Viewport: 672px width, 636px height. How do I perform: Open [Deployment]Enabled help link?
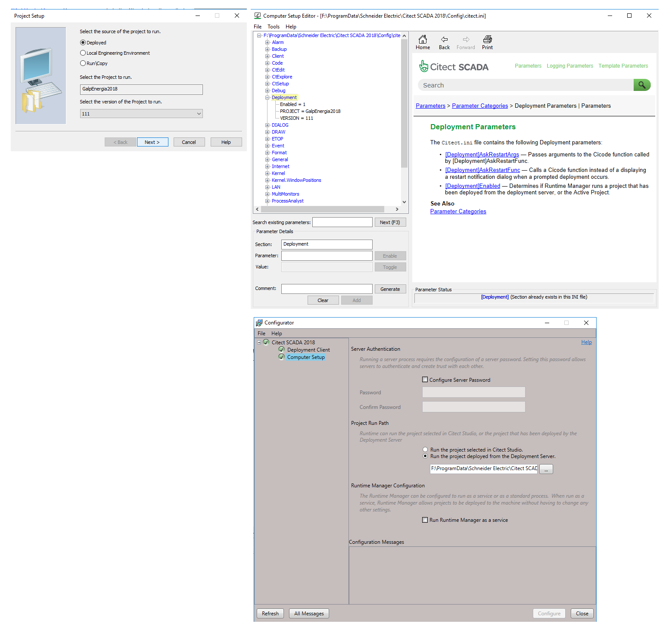click(x=473, y=186)
